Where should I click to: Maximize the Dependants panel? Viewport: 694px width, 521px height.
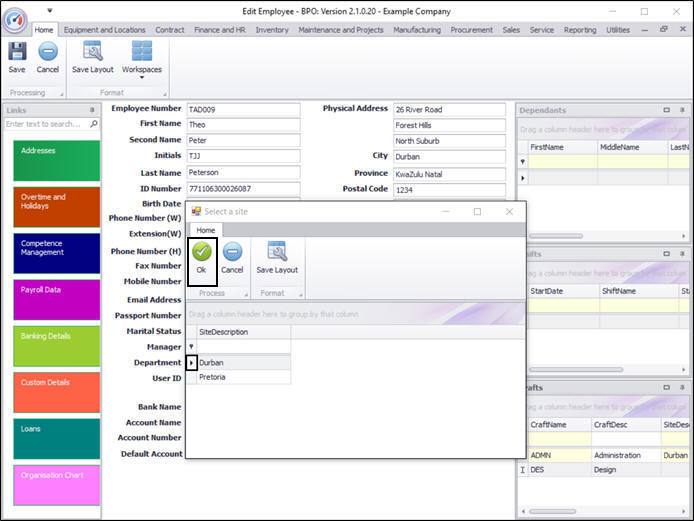point(667,110)
